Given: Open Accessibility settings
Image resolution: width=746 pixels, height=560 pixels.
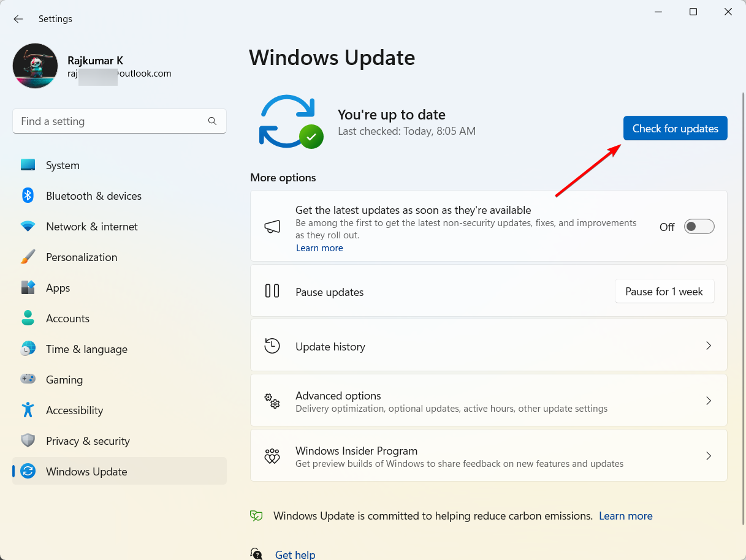Looking at the screenshot, I should (x=120, y=411).
